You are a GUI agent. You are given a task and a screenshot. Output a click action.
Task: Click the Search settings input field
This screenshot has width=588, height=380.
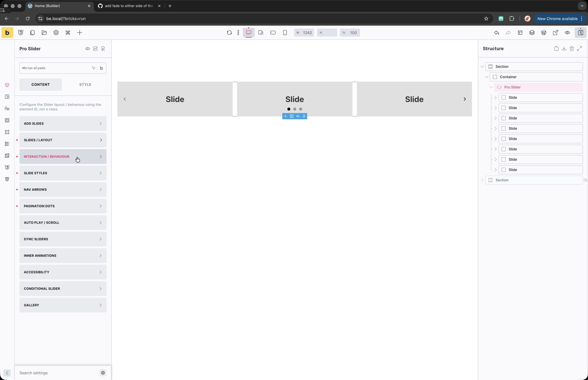tap(57, 373)
